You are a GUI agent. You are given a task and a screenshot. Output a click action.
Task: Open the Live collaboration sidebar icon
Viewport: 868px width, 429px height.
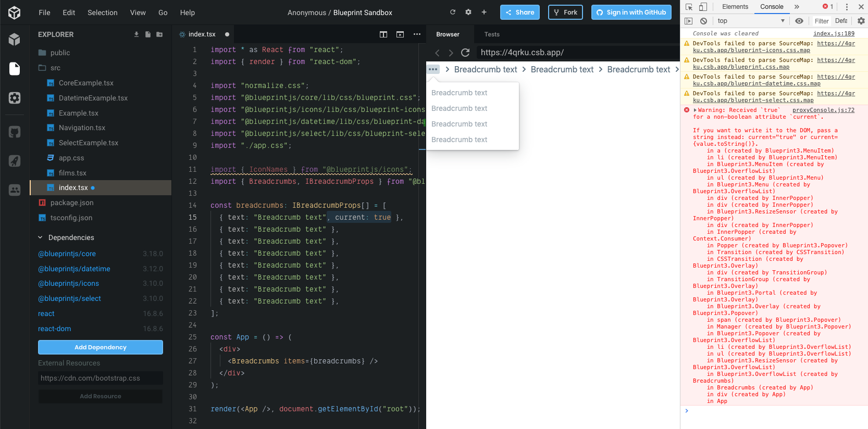click(15, 190)
